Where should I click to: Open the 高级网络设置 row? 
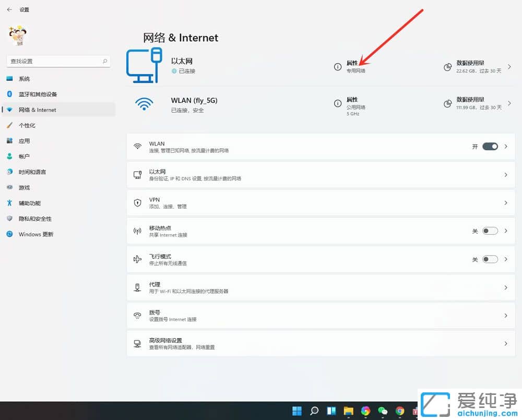tap(321, 344)
